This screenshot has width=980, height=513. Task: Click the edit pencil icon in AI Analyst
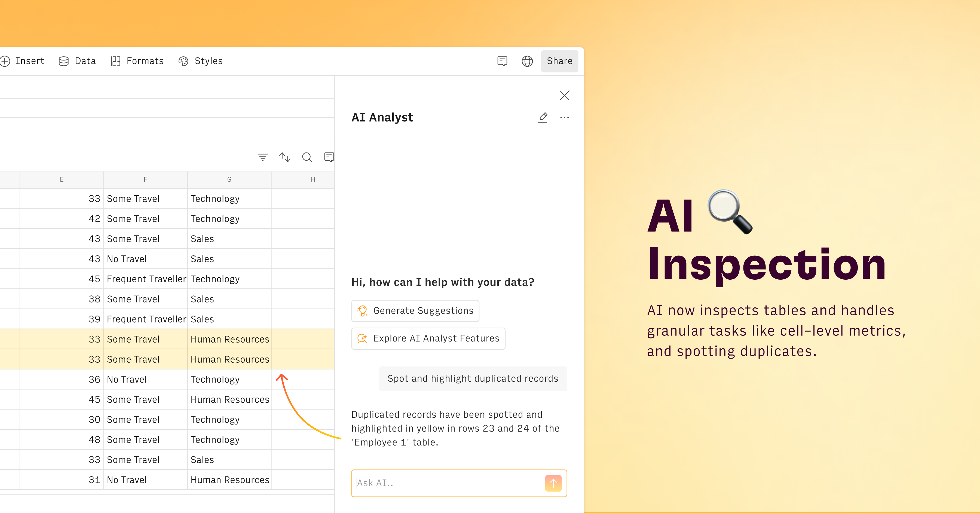click(543, 117)
